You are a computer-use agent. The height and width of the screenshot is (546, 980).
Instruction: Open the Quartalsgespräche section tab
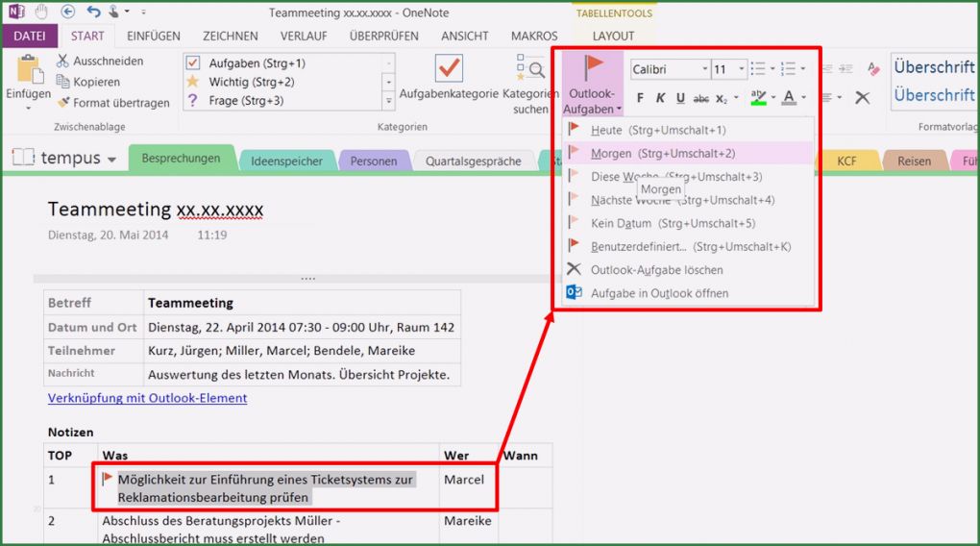(473, 161)
